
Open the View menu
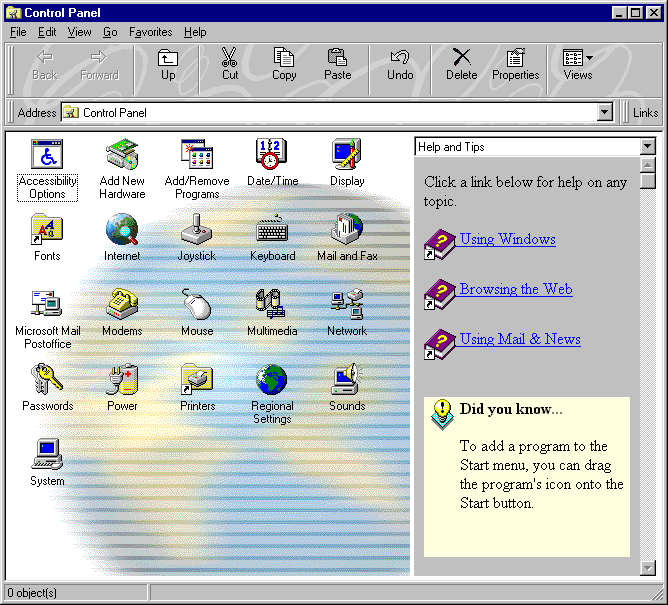[x=79, y=32]
